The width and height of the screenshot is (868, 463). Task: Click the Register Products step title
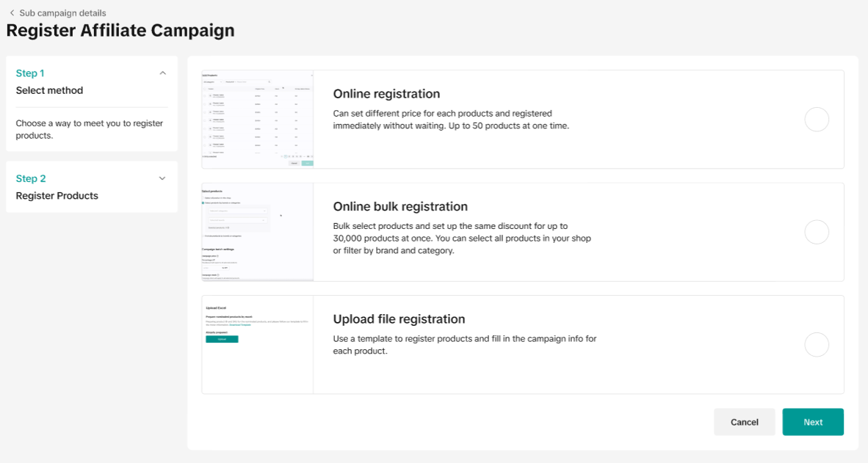(x=57, y=196)
